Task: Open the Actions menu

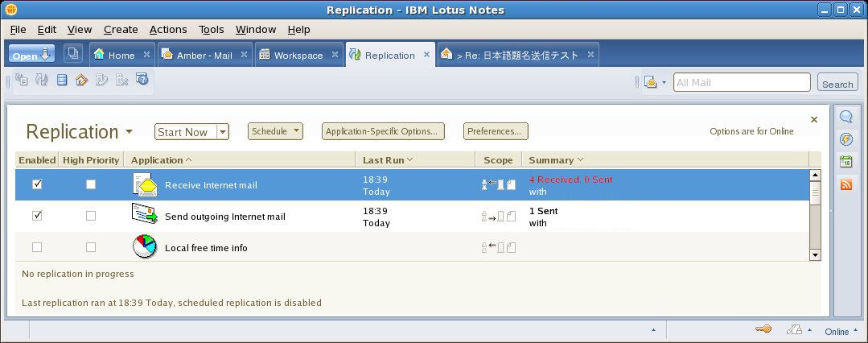Action: [168, 29]
